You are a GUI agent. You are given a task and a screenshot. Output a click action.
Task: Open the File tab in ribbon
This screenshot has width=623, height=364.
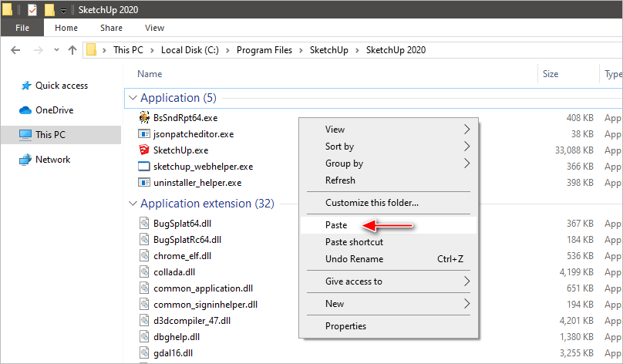click(22, 28)
